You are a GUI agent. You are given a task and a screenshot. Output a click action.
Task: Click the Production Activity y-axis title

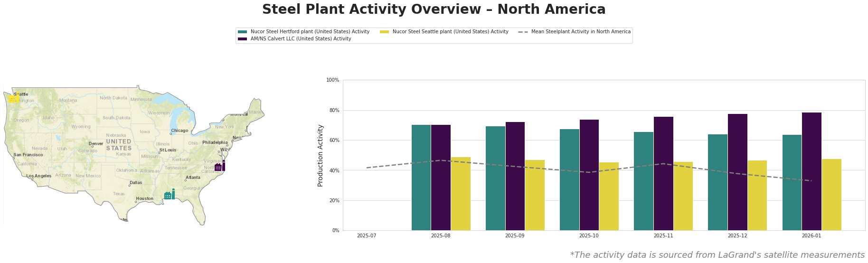[x=321, y=155]
